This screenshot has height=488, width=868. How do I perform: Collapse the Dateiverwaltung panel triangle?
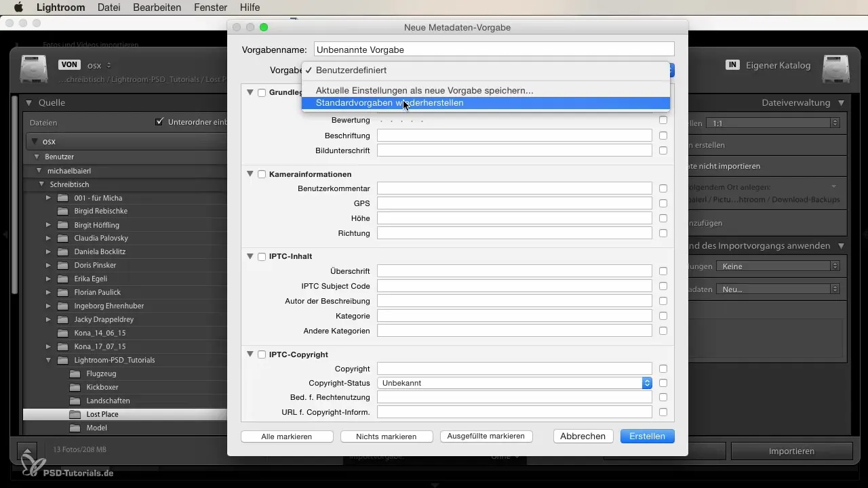tap(841, 103)
